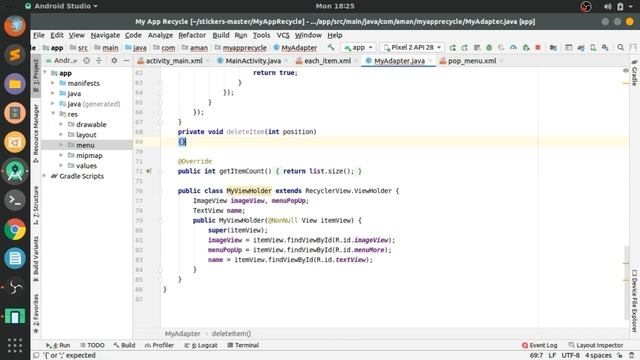The image size is (640, 360).
Task: Click the code inspection eye icon above scrollbar
Action: pos(626,71)
